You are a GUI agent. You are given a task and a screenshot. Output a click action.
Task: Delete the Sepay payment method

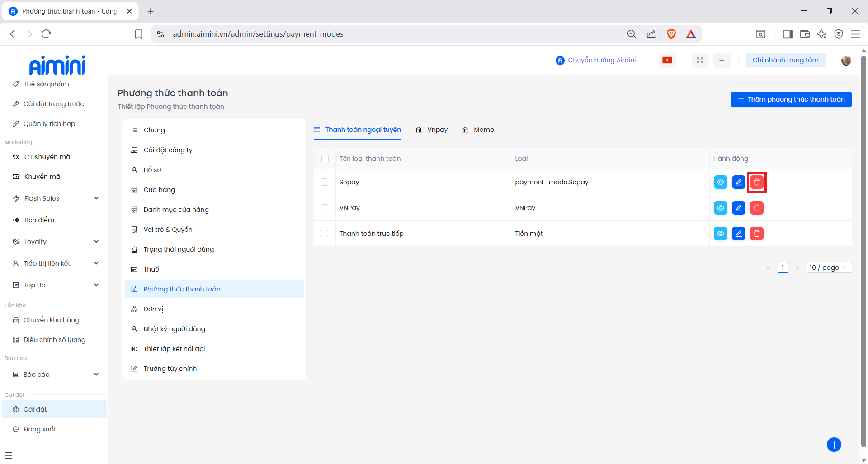click(756, 182)
